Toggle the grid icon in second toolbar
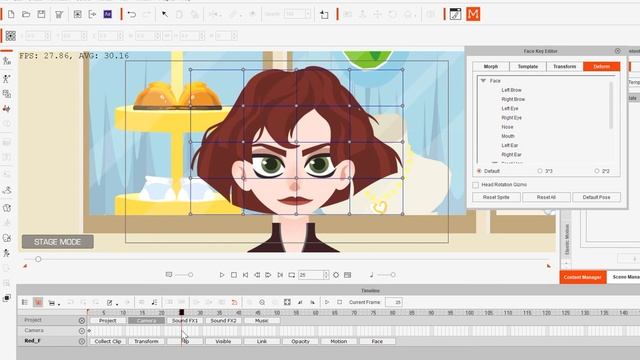 click(11, 36)
